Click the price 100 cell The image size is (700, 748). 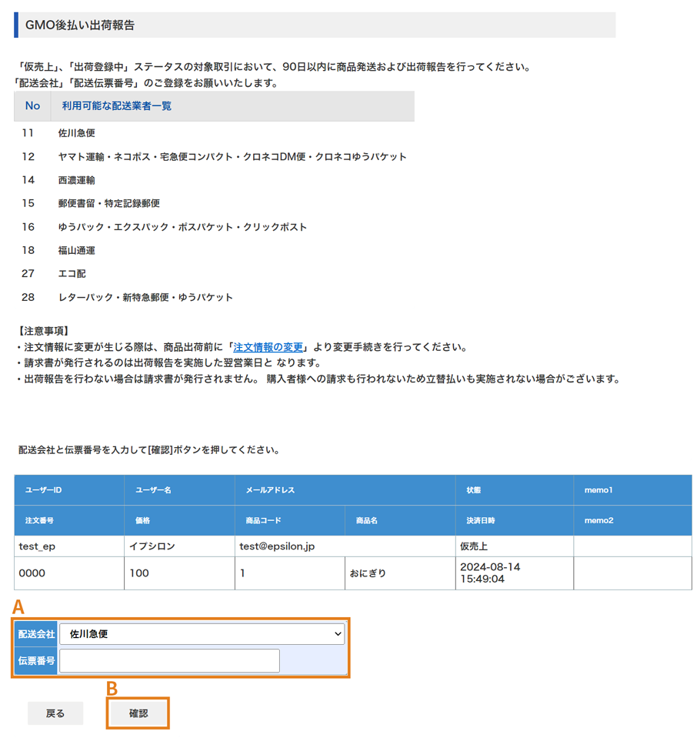179,573
